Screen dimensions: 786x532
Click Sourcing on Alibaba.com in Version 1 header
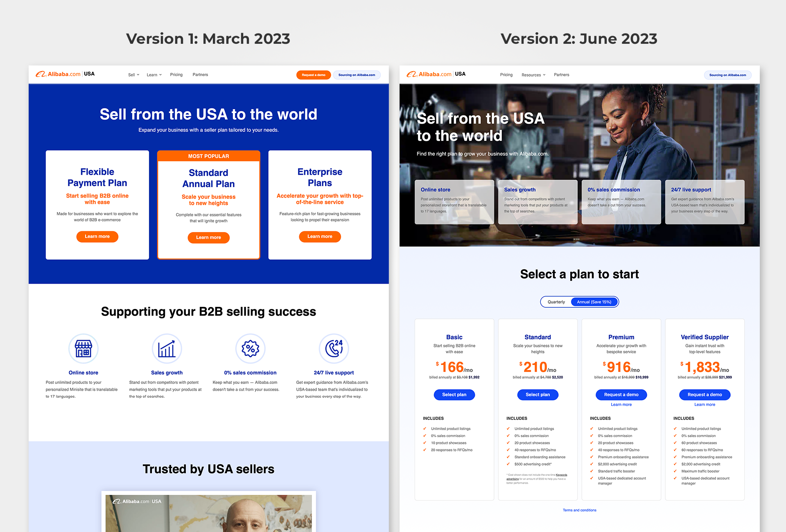[357, 75]
